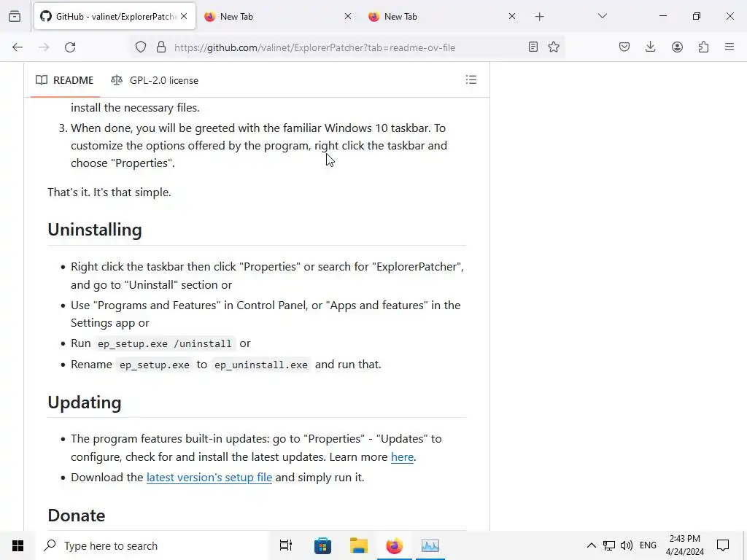Open clock showing 2:43 PM
Screen dimensions: 747x560
[684, 545]
